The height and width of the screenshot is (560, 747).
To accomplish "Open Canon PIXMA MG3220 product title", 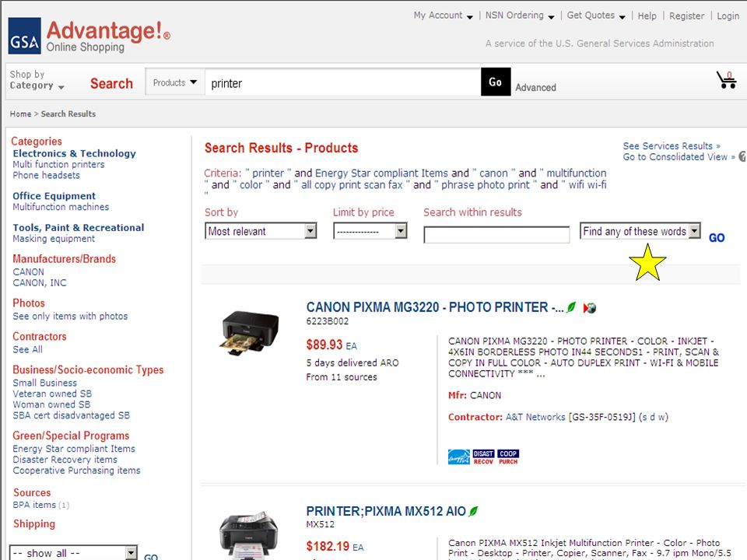I will tap(435, 307).
